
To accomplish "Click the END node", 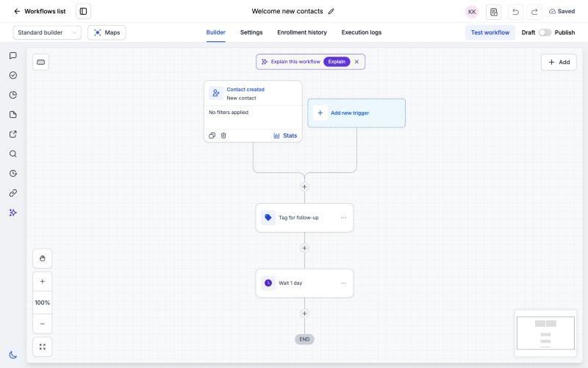I will 304,339.
